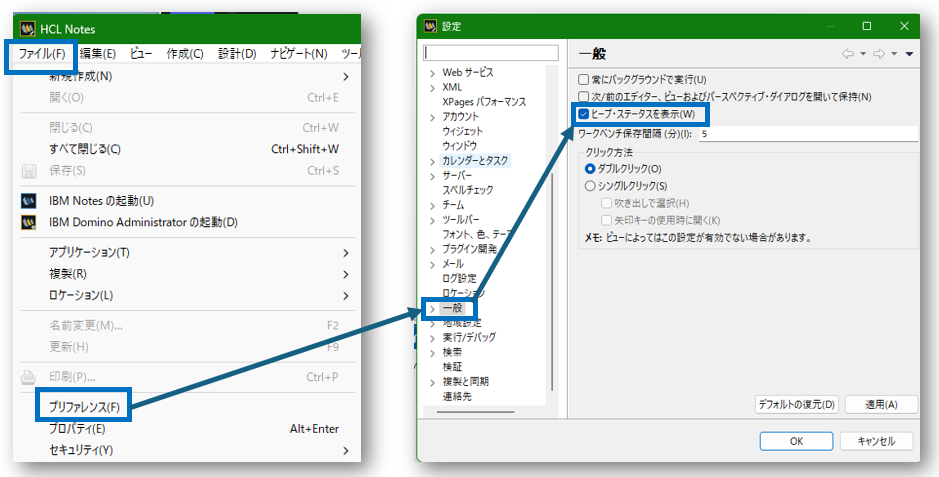Screen dimensions: 939x477
Task: Expand 検索 tree node
Action: click(432, 353)
